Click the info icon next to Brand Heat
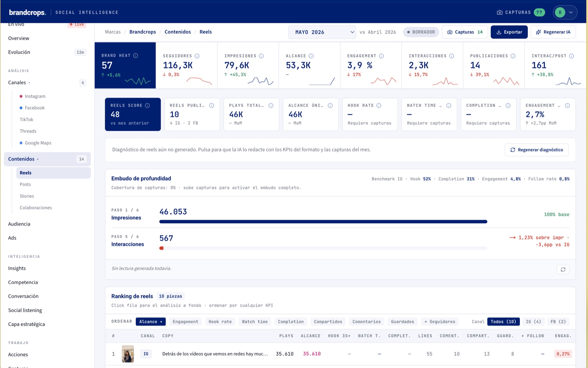The image size is (588, 368). pyautogui.click(x=136, y=55)
